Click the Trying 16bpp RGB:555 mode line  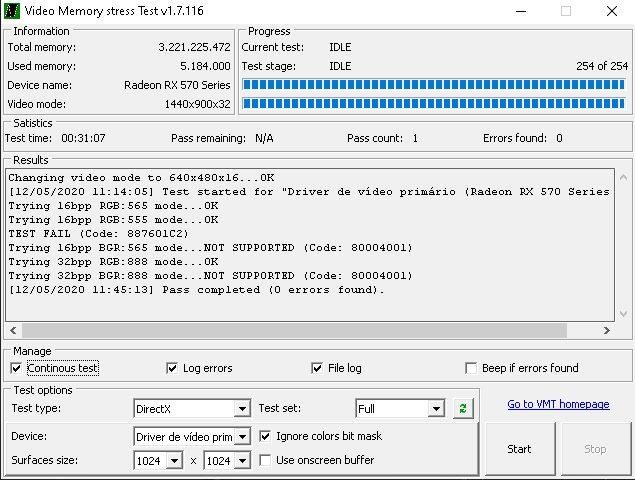(113, 220)
